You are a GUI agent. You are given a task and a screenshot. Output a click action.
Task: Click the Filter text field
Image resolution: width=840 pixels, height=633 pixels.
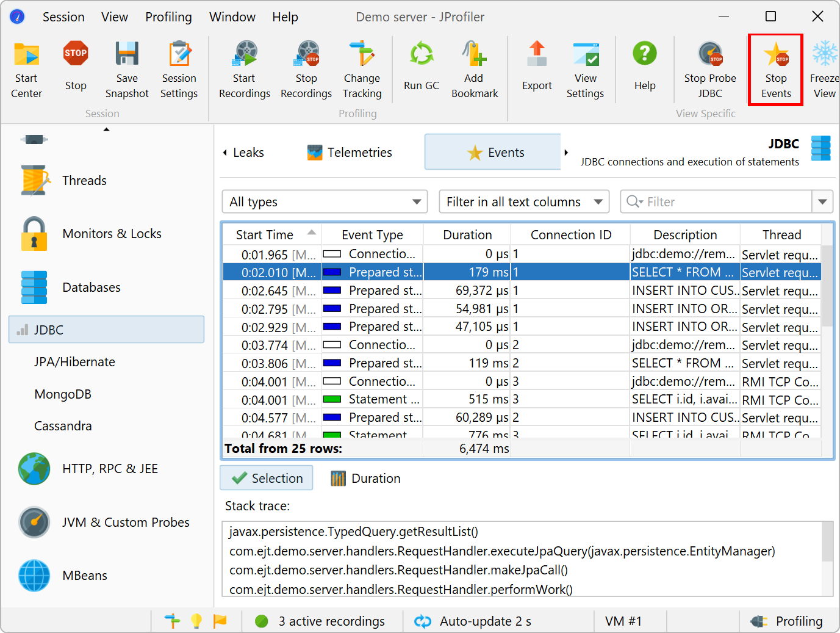(717, 201)
